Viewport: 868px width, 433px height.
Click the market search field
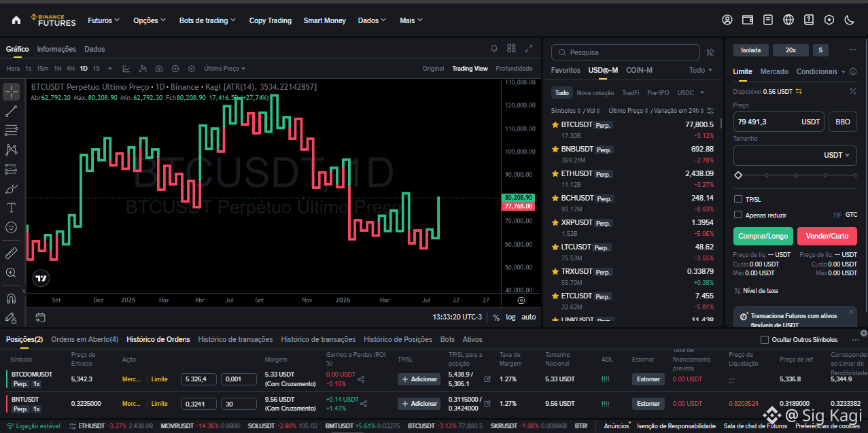click(625, 52)
